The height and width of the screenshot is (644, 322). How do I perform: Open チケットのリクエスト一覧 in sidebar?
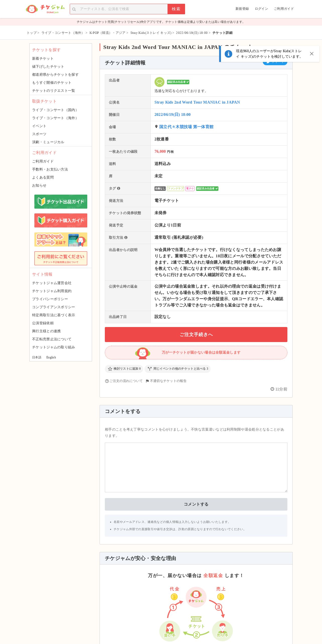53,91
